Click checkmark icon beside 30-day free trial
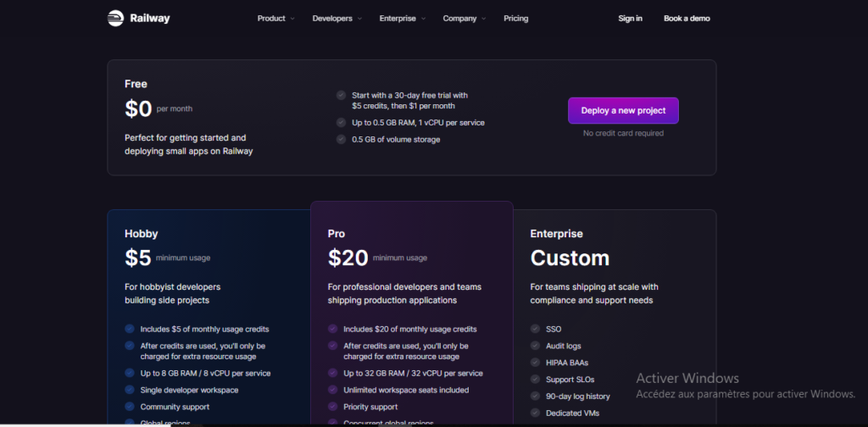 tap(341, 96)
